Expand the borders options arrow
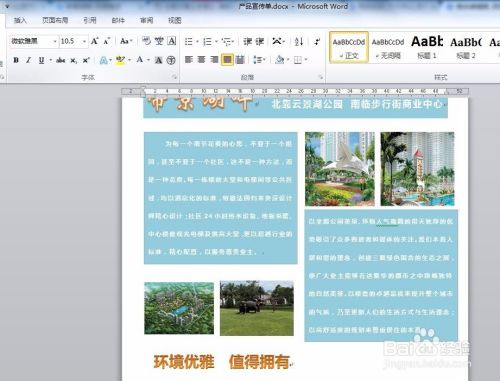500x381 pixels. [306, 60]
